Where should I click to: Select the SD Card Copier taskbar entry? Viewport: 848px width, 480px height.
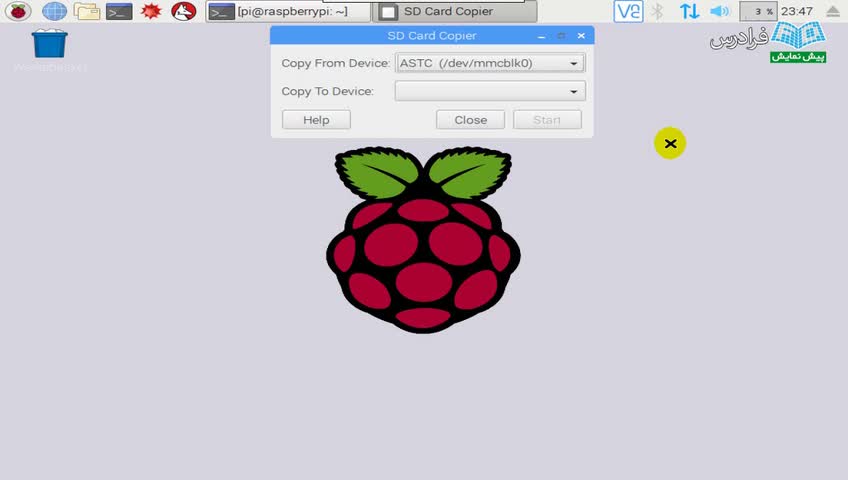[455, 11]
